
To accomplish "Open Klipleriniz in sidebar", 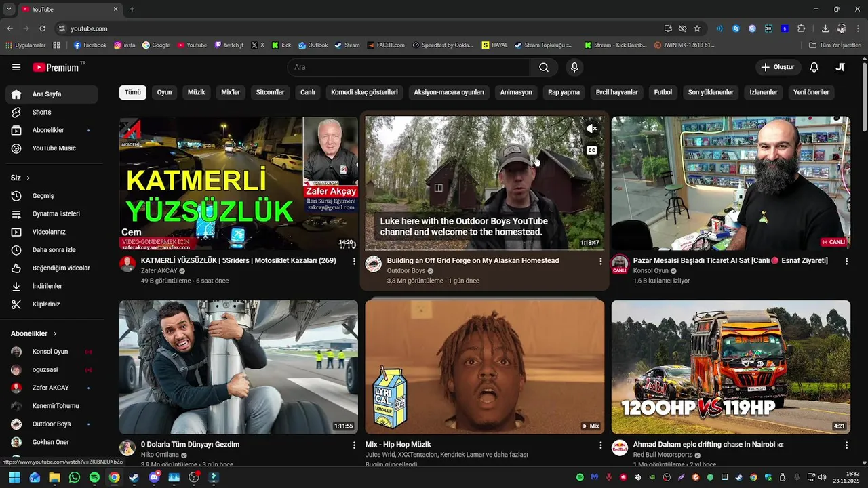I will tap(52, 304).
